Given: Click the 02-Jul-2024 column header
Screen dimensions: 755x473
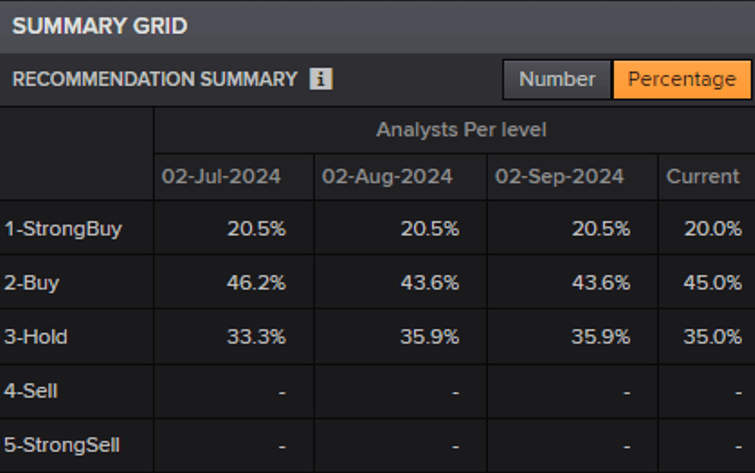Looking at the screenshot, I should click(x=222, y=176).
